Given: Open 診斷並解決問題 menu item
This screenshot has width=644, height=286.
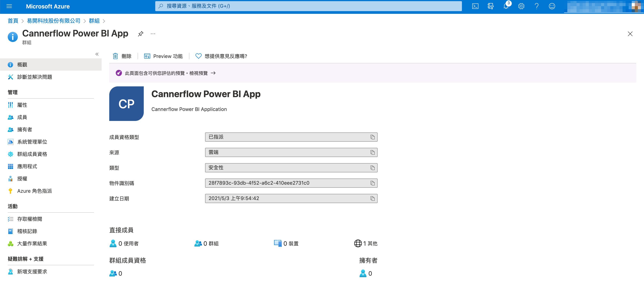Looking at the screenshot, I should 51,77.
